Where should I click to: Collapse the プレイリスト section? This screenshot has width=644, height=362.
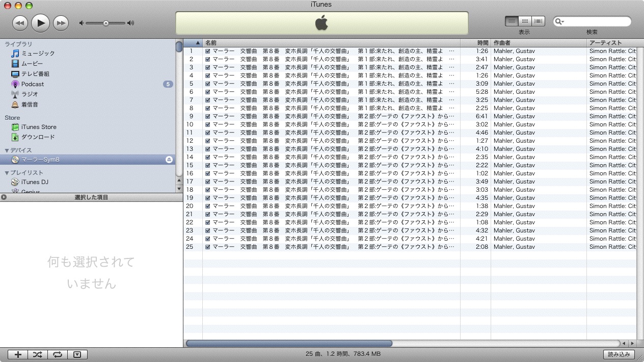tap(7, 173)
